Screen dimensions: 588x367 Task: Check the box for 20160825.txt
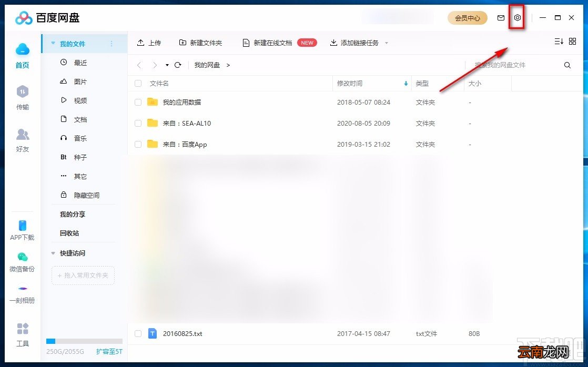point(138,333)
